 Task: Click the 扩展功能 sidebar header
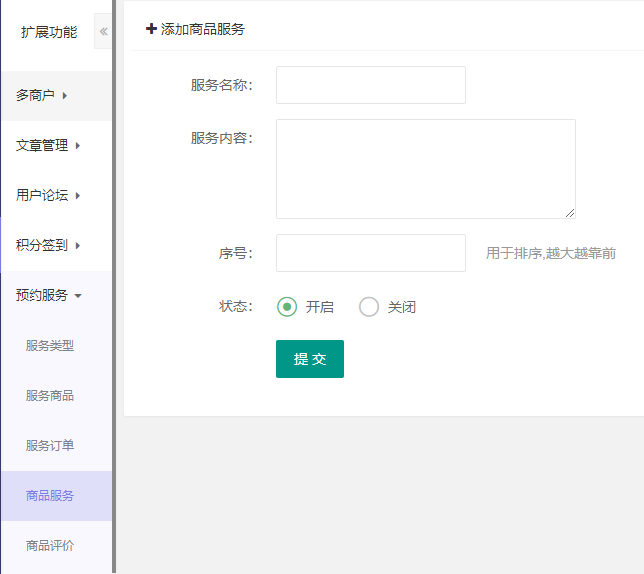[48, 32]
